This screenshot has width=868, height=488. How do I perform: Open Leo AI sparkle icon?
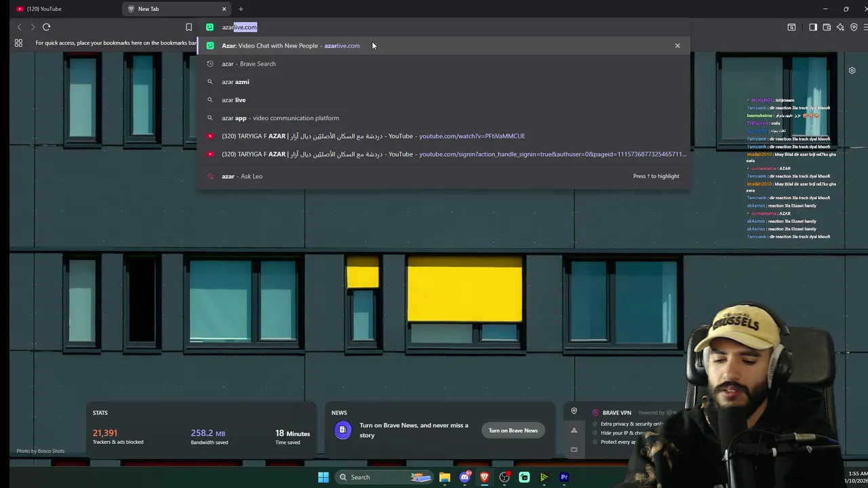click(840, 27)
